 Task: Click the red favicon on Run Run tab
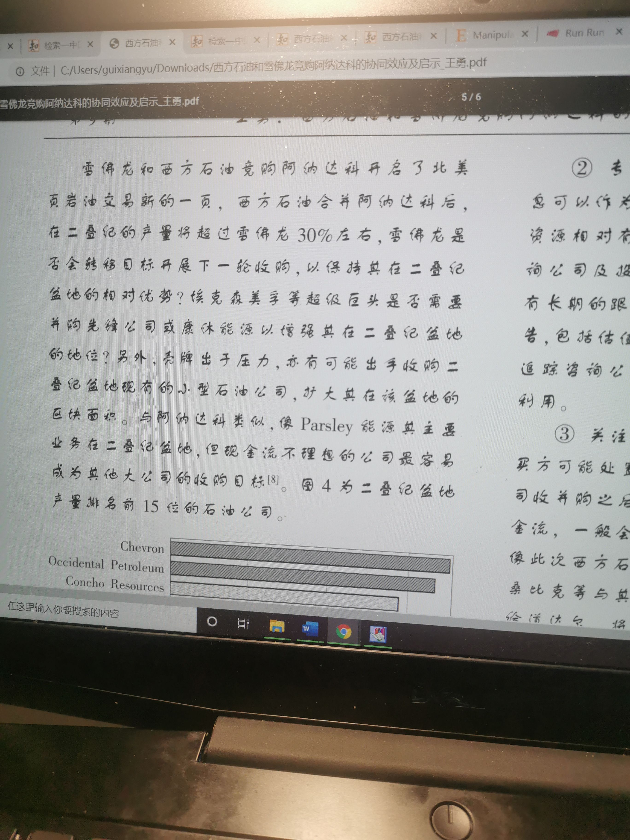click(x=553, y=33)
